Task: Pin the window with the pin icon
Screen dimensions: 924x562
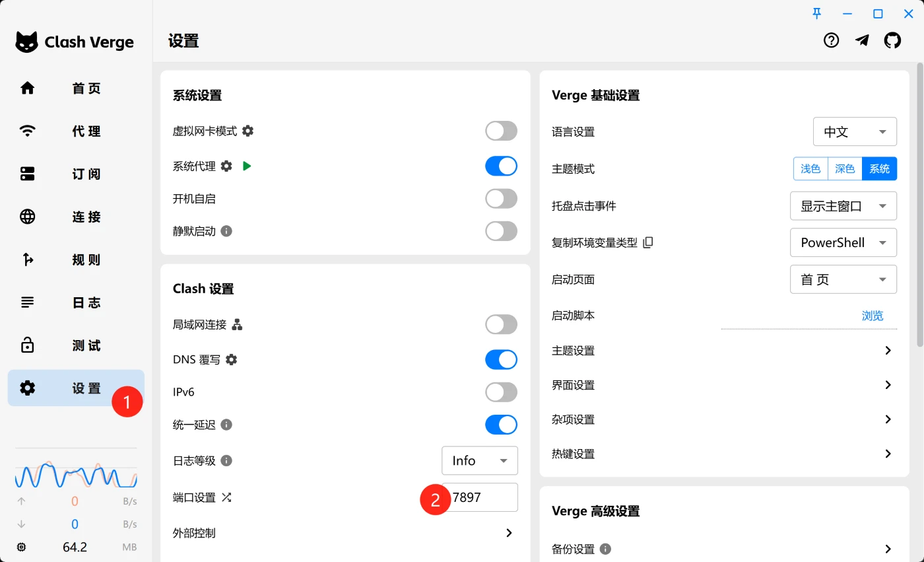Action: pos(817,13)
